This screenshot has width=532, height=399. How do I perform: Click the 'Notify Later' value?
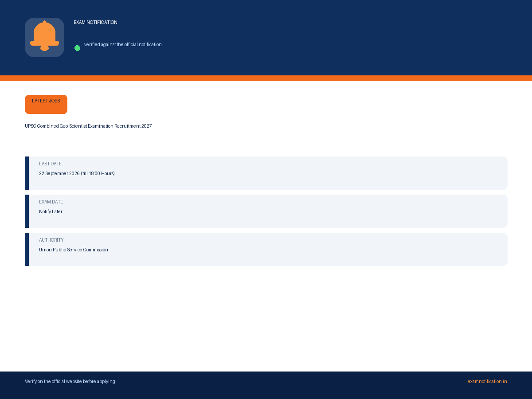coord(51,211)
